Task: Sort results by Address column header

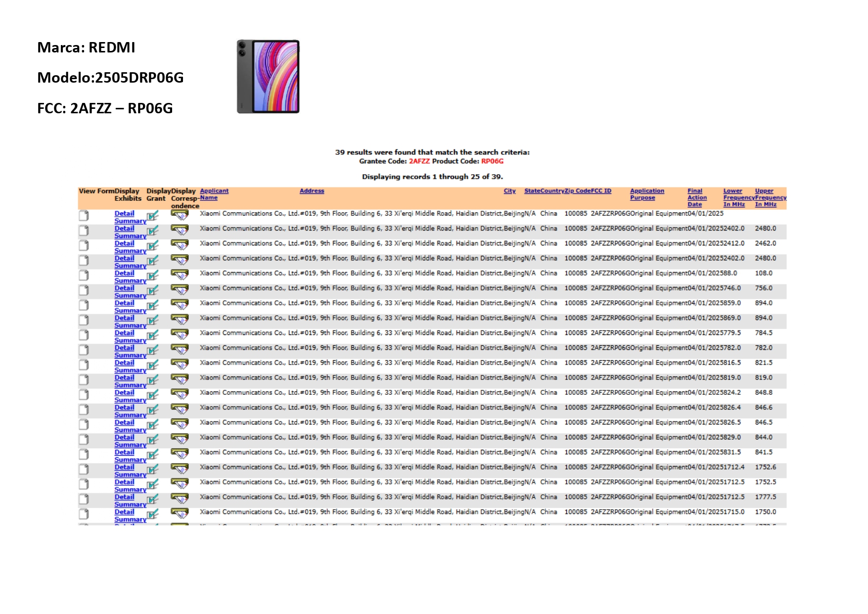Action: [312, 191]
